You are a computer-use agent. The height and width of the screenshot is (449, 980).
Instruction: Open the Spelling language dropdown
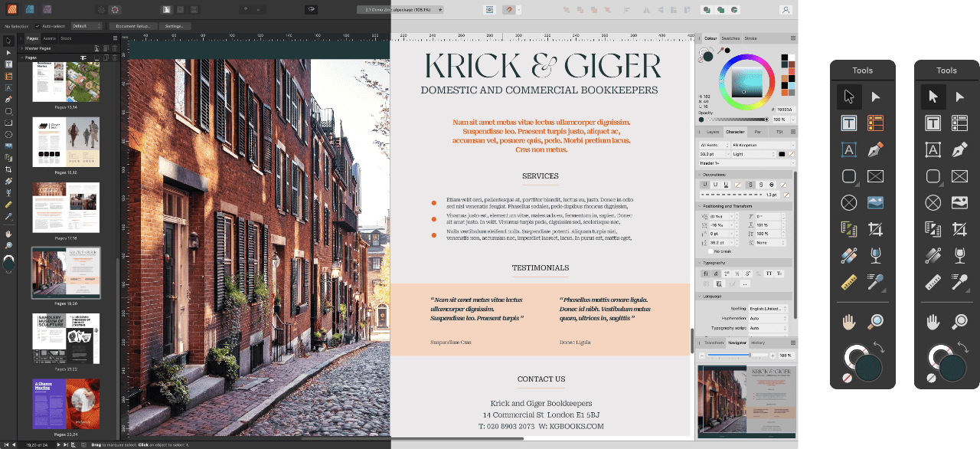[767, 309]
